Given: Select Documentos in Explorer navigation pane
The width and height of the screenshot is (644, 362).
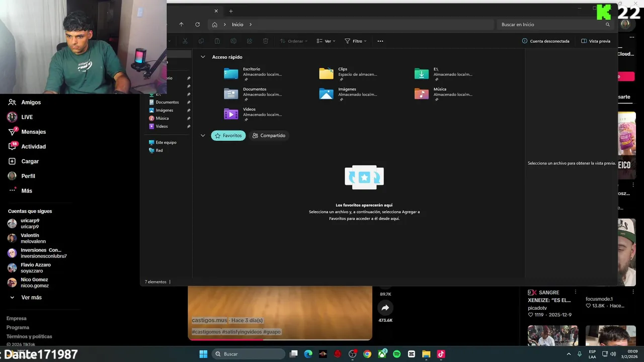Looking at the screenshot, I should [167, 102].
